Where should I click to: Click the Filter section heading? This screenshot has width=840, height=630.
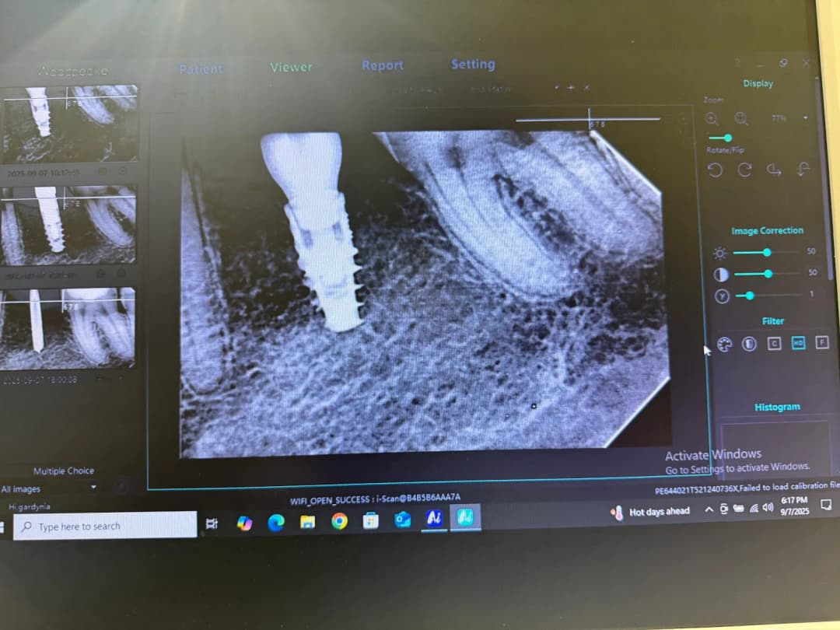point(773,321)
